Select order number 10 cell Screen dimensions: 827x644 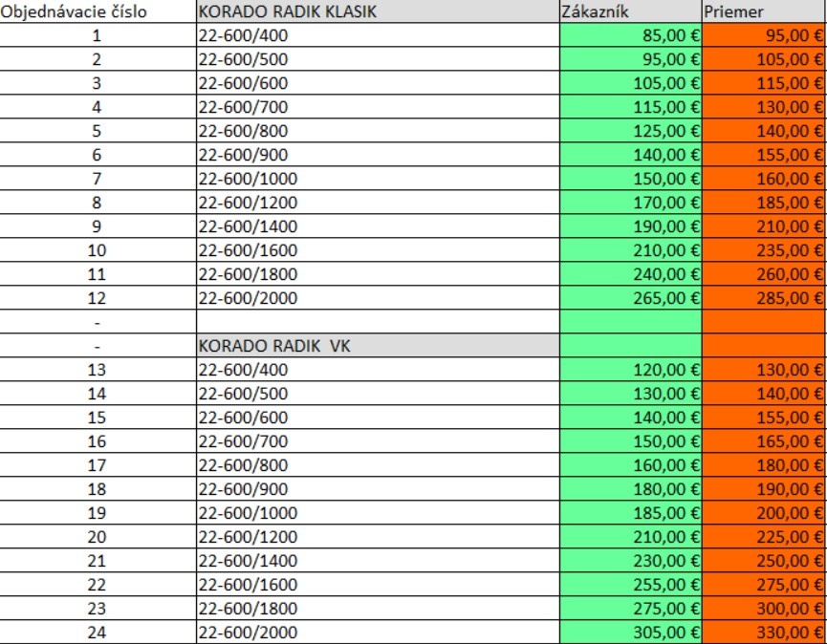[98, 250]
